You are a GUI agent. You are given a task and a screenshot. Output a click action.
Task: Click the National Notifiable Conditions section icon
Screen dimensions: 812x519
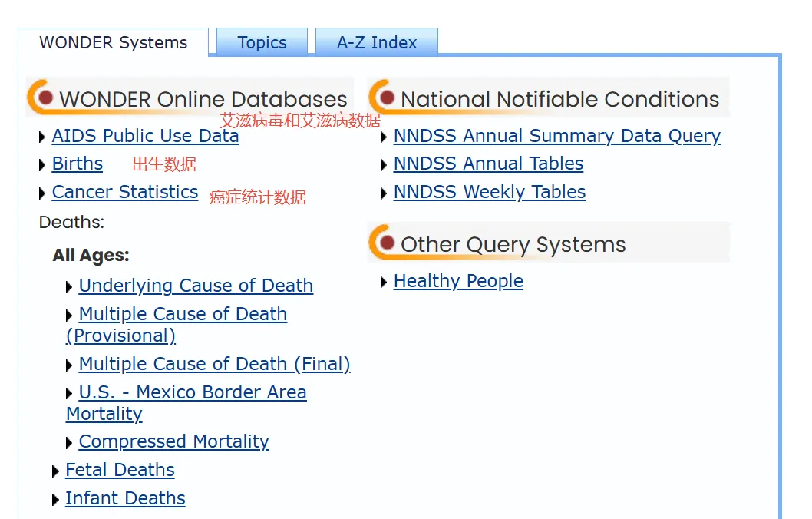pos(382,97)
